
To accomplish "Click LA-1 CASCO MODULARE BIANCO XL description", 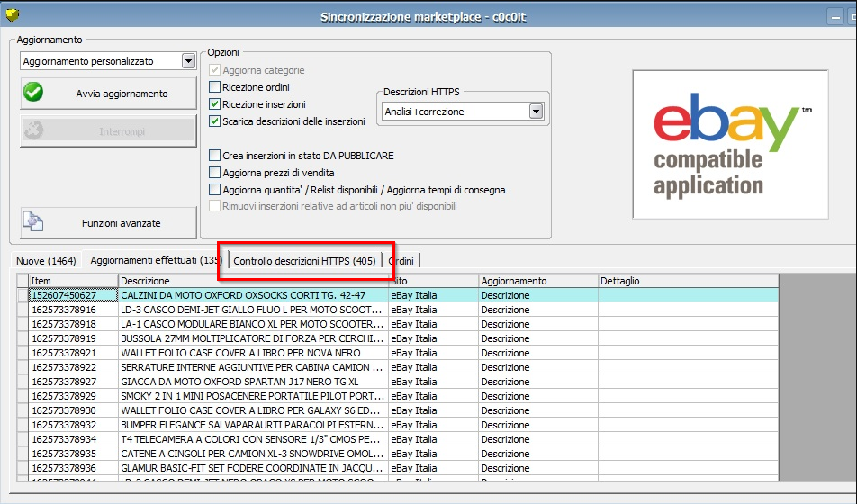I will click(x=253, y=324).
